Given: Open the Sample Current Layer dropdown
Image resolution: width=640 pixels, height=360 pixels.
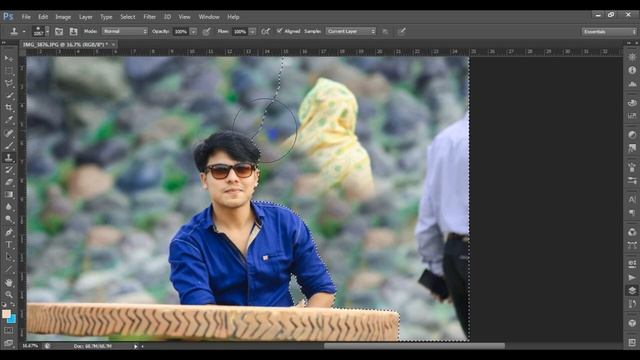Looking at the screenshot, I should pyautogui.click(x=351, y=31).
